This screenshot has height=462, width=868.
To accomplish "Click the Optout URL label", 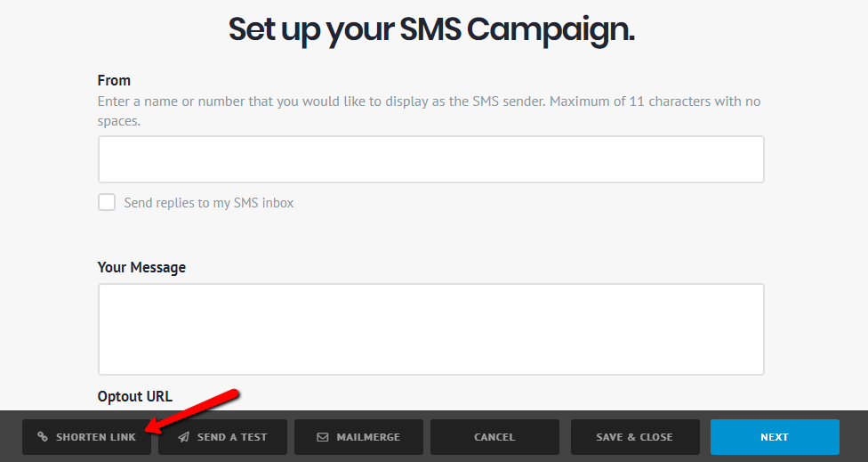I will coord(134,396).
